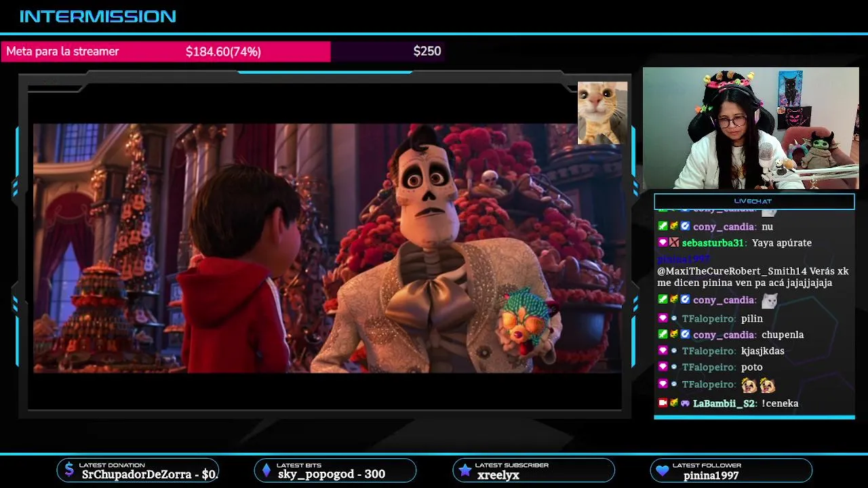
Task: Click the red broadcaster camera badge beside LaBambii_S2
Action: 663,403
